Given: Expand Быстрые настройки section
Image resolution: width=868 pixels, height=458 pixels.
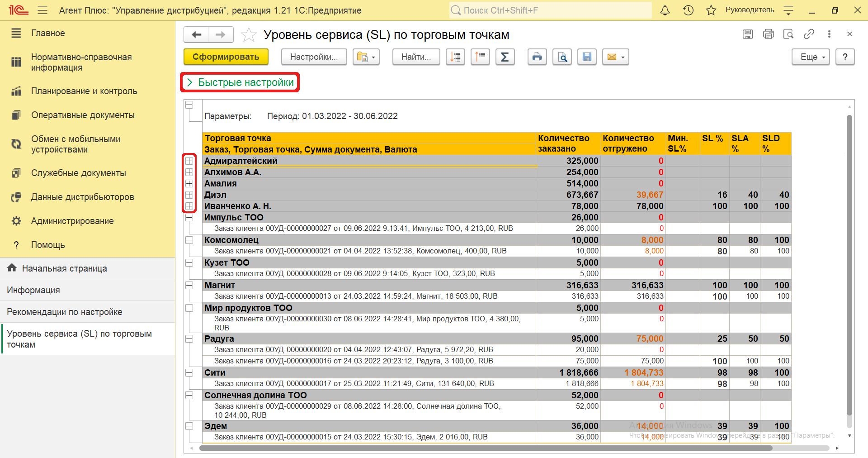Looking at the screenshot, I should [x=241, y=82].
